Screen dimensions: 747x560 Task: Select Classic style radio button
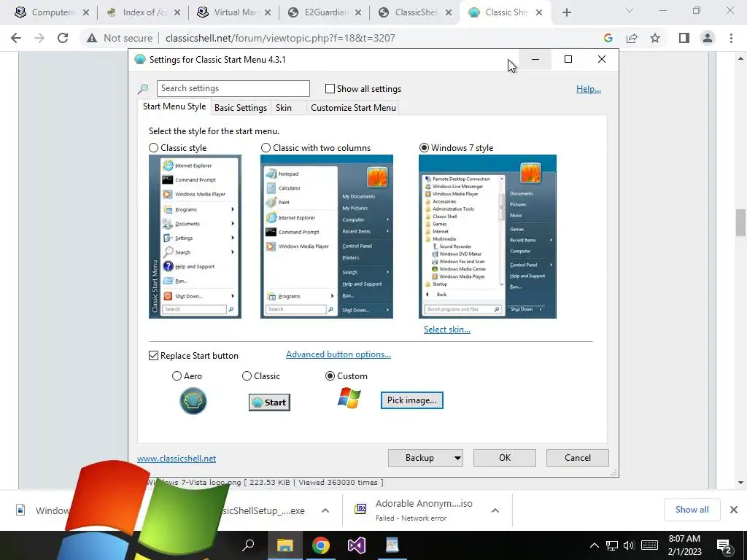(153, 148)
